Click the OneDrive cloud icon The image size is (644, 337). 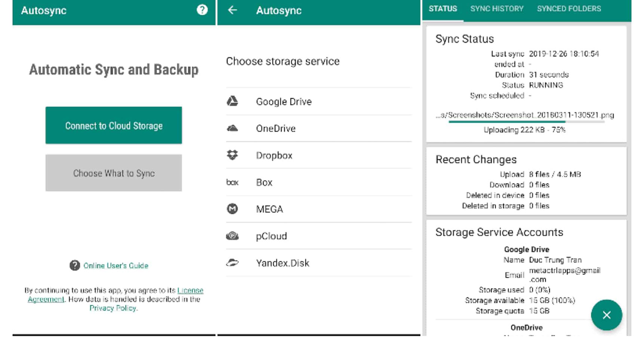click(232, 128)
